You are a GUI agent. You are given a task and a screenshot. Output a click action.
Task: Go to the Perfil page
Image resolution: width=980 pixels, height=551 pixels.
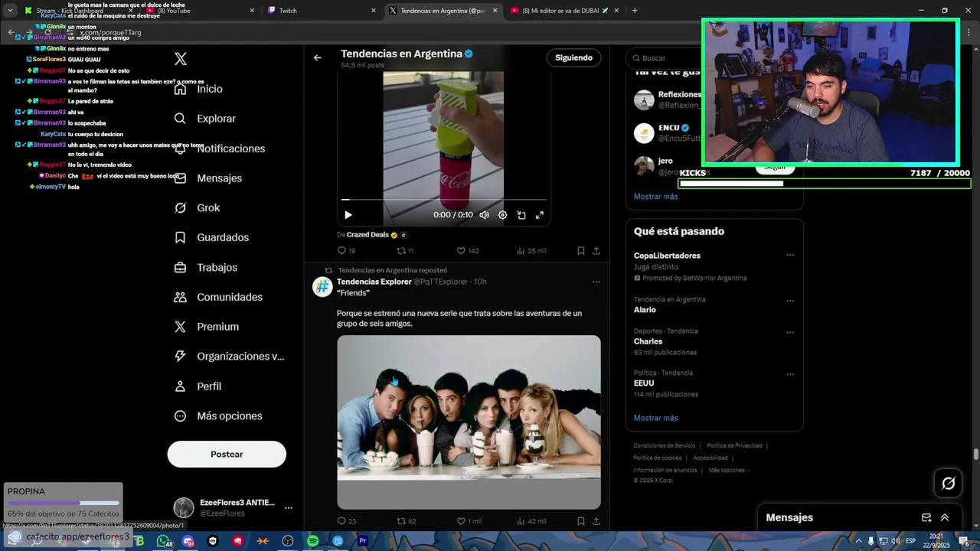[198, 386]
